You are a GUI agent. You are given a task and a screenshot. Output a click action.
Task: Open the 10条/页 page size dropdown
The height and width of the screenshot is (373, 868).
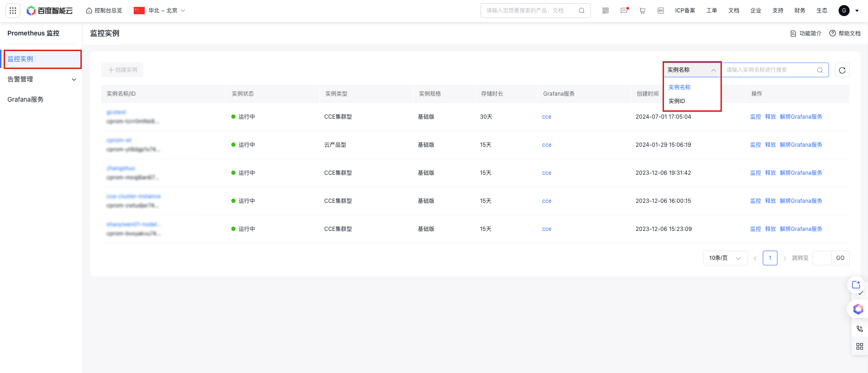click(x=725, y=258)
